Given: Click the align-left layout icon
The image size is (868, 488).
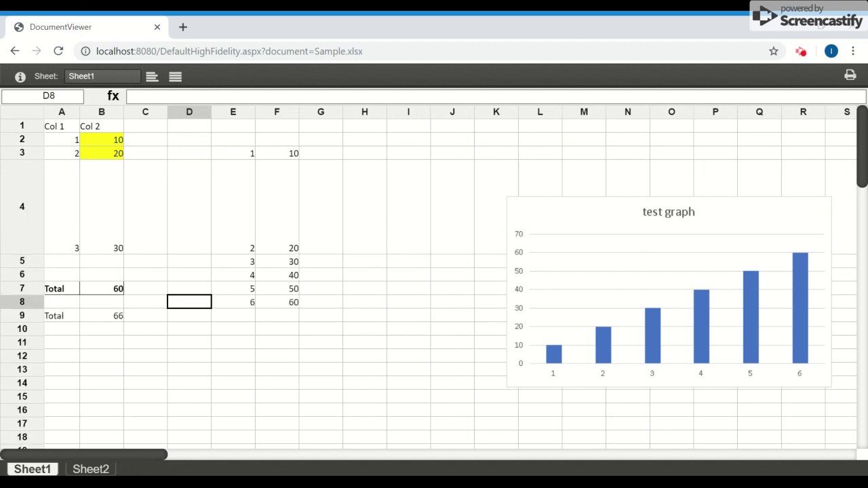Looking at the screenshot, I should point(152,77).
